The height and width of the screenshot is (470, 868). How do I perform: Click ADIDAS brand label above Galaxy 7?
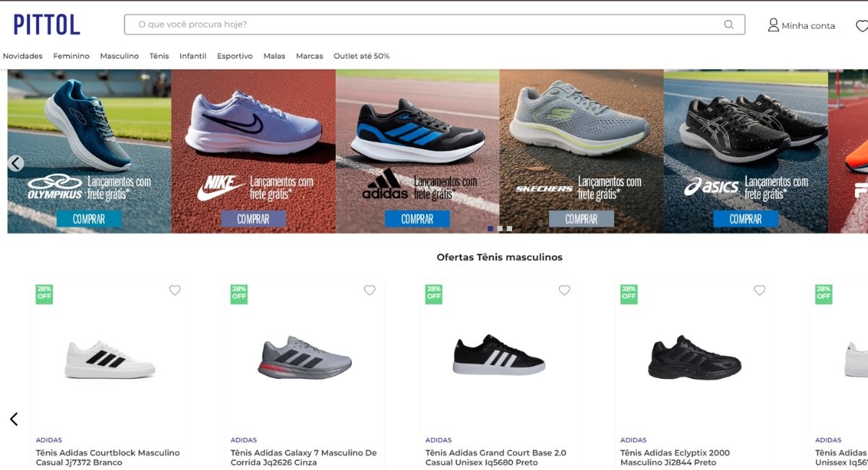[244, 440]
